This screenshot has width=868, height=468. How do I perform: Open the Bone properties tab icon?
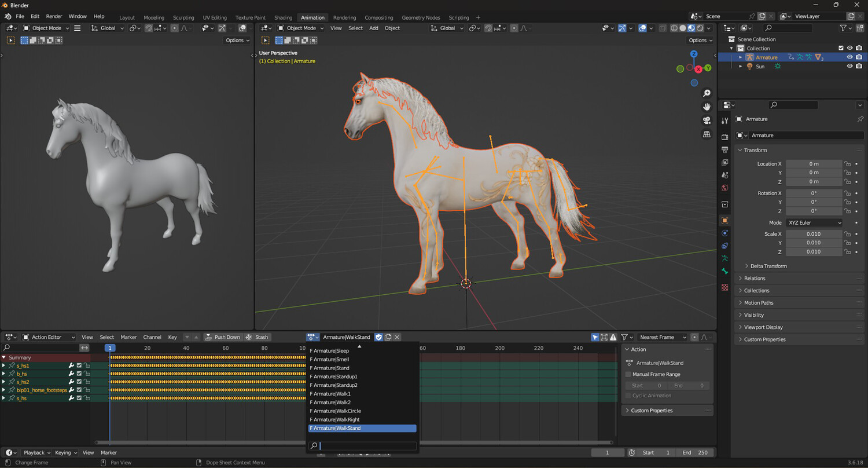[x=724, y=271]
